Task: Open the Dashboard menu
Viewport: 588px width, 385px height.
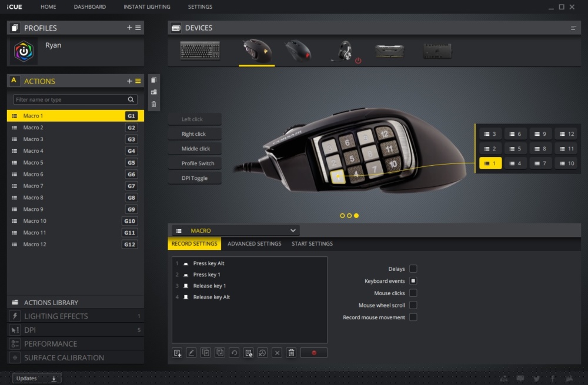Action: coord(89,6)
